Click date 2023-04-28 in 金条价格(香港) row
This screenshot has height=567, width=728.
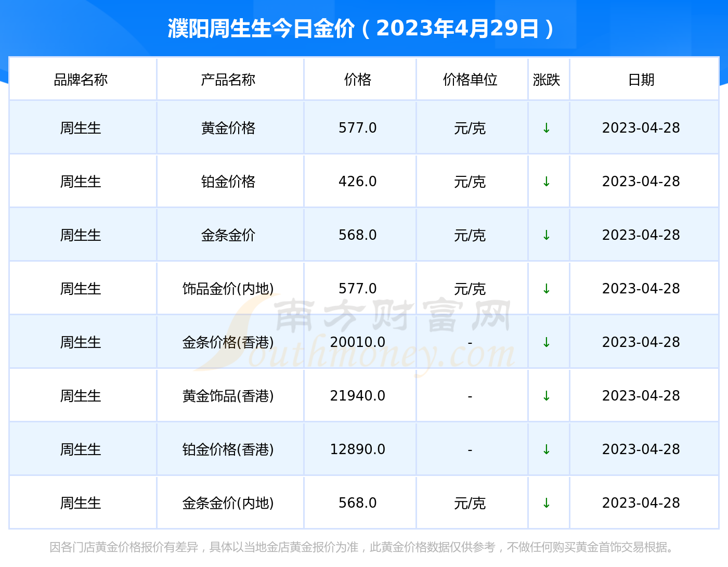(641, 342)
